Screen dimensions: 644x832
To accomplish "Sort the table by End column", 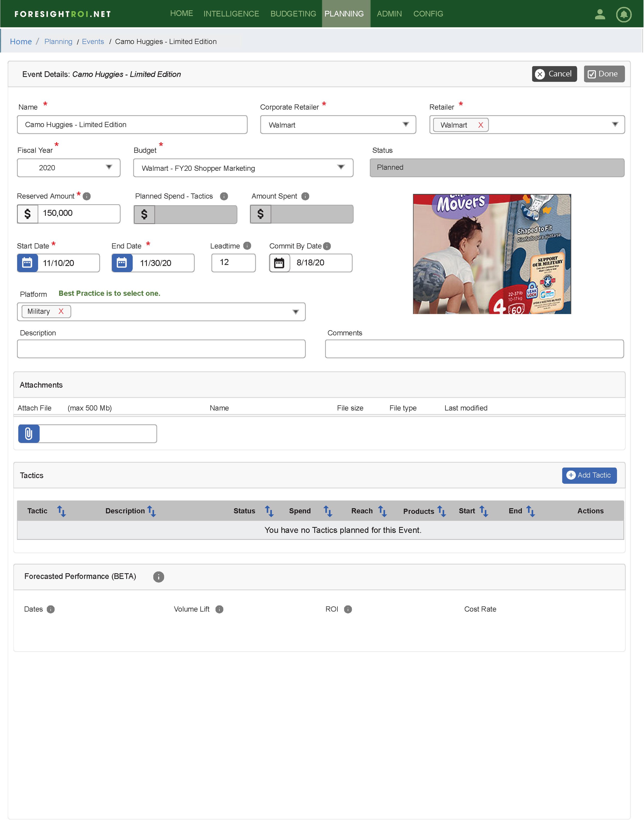I will (531, 511).
